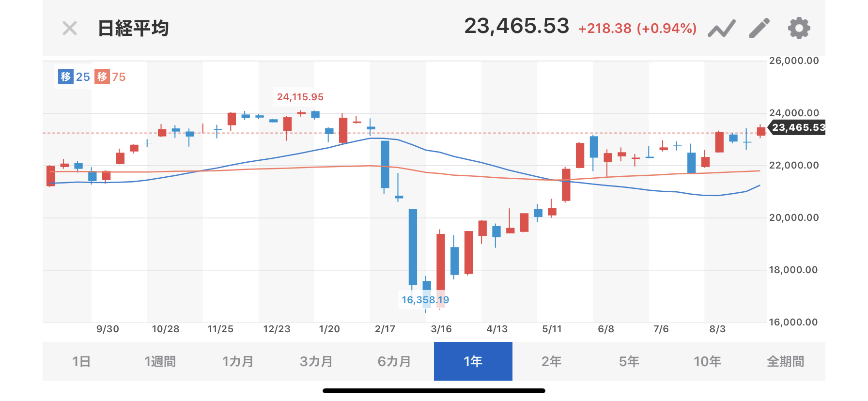
Task: Show the 全期間 full history range
Action: coord(785,361)
